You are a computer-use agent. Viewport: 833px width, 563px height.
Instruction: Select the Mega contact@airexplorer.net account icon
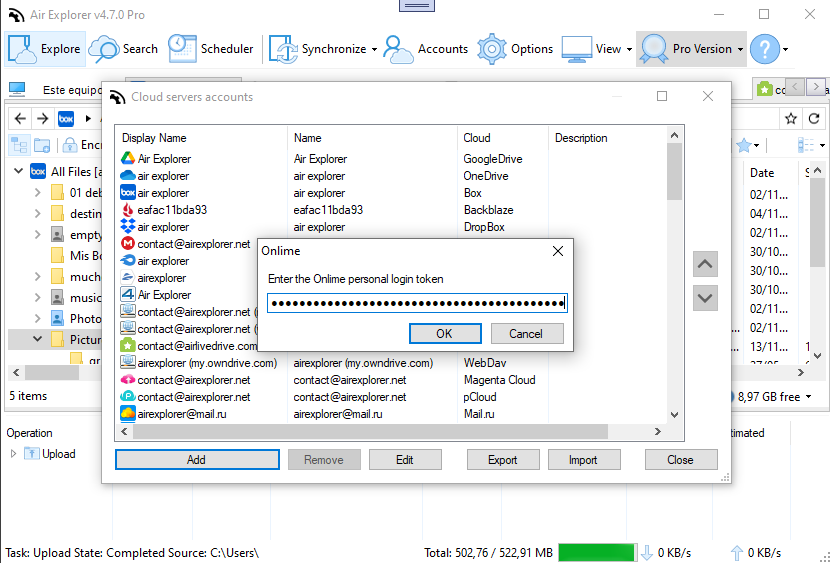click(x=128, y=243)
